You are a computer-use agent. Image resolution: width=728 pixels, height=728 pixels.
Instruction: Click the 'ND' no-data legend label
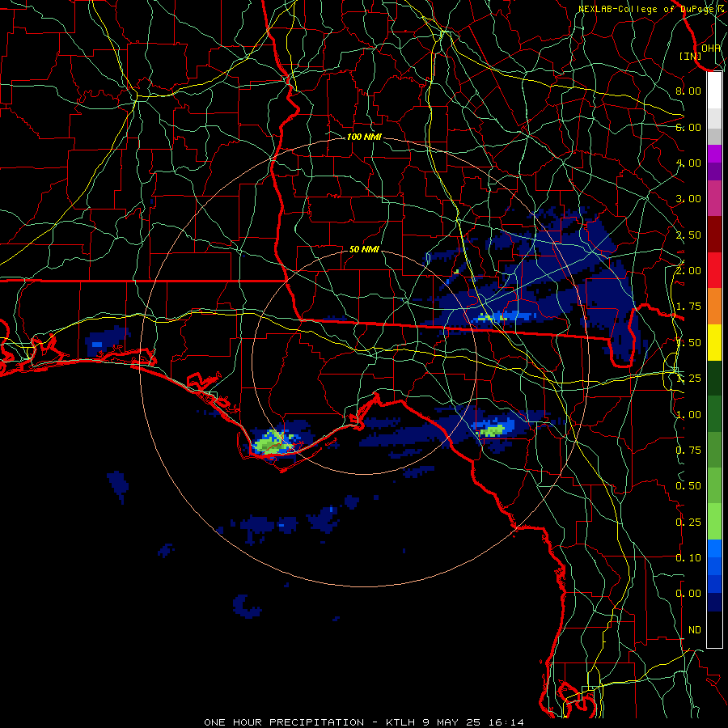click(x=695, y=630)
